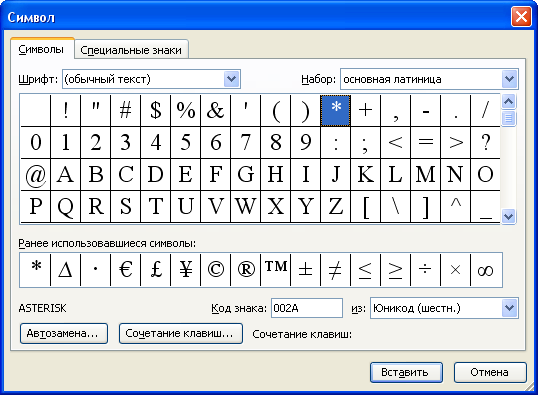This screenshot has width=538, height=395.
Task: Select the recently used registered trademark symbol
Action: [x=245, y=270]
